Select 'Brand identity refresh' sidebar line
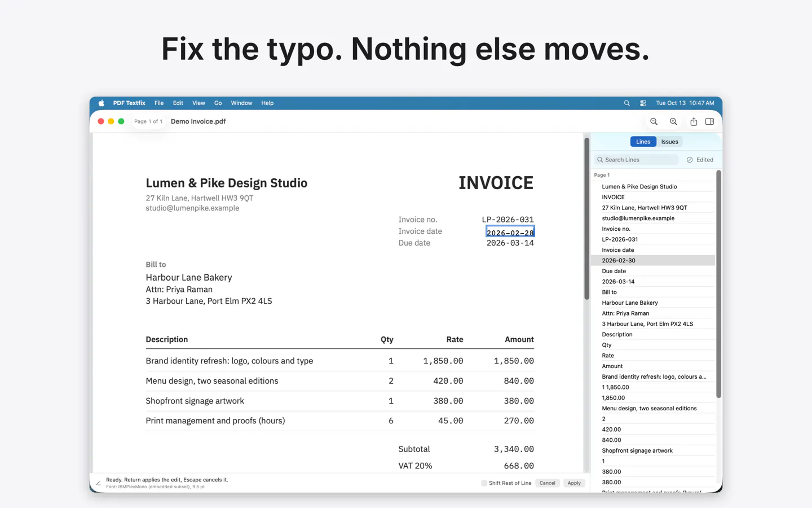 [x=653, y=376]
